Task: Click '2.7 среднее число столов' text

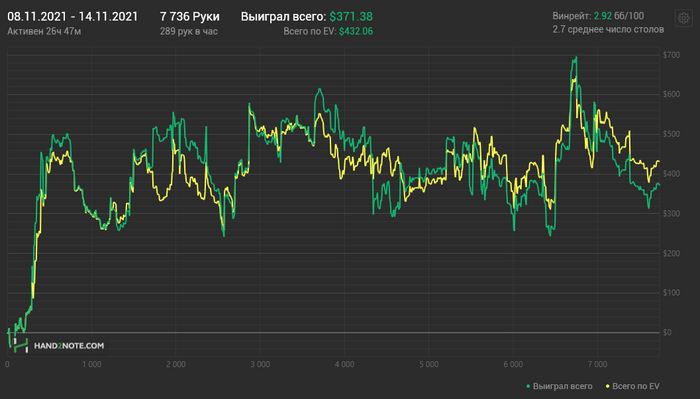Action: pos(608,29)
